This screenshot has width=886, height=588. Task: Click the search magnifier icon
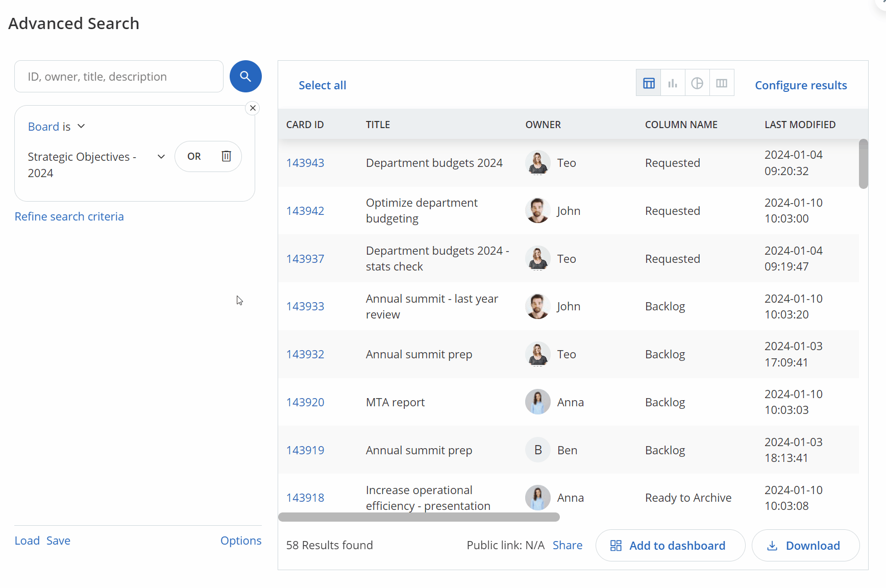click(x=245, y=76)
